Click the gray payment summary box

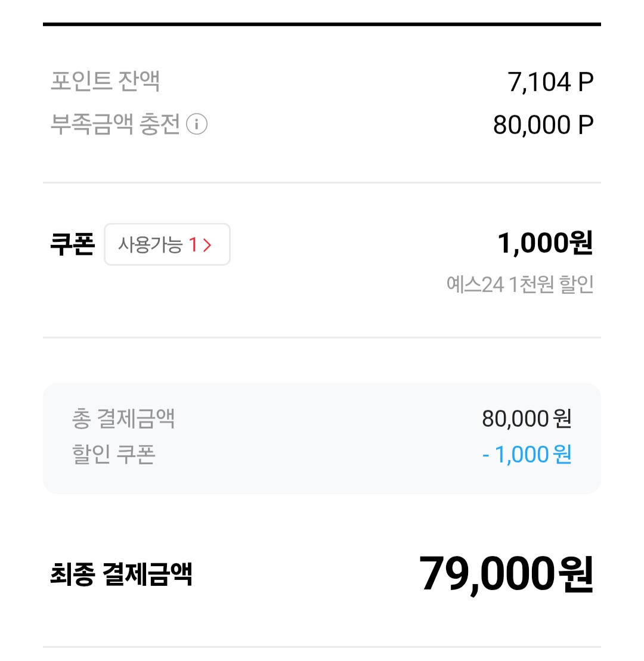coord(322,438)
